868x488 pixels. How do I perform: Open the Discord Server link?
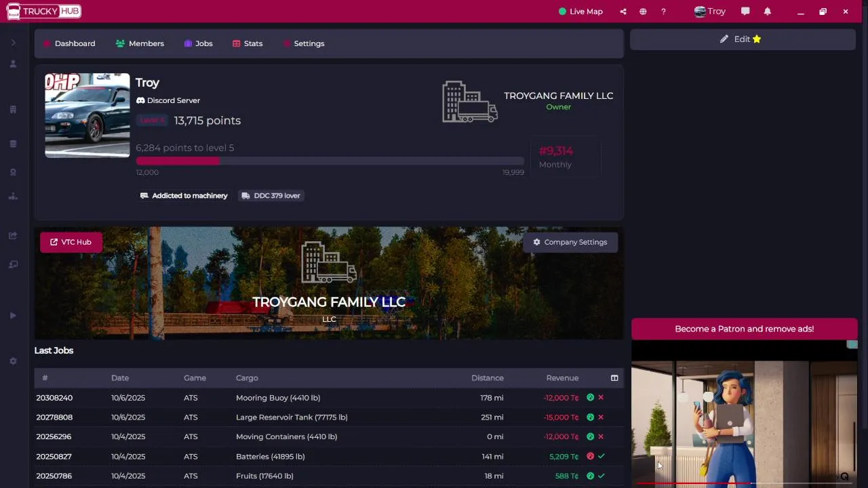click(167, 100)
